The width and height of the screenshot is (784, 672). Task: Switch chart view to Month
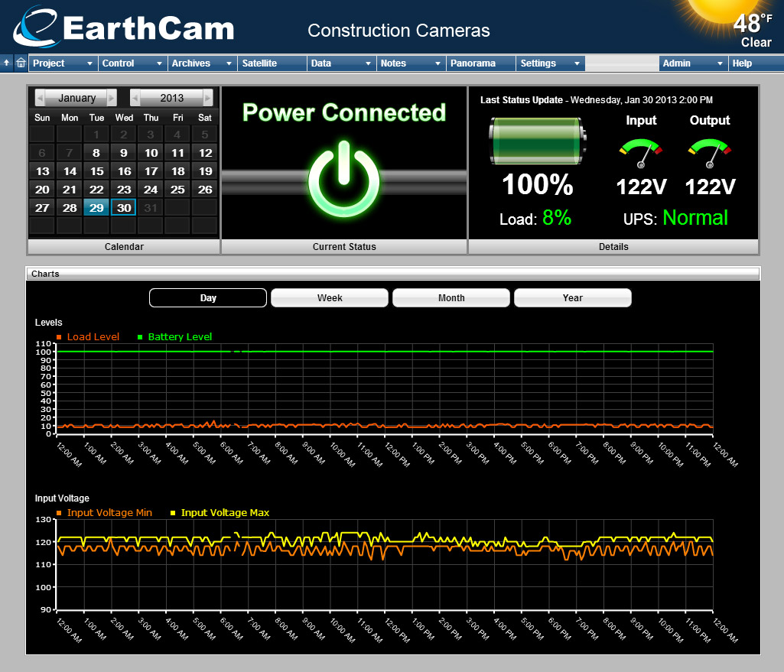click(x=451, y=298)
